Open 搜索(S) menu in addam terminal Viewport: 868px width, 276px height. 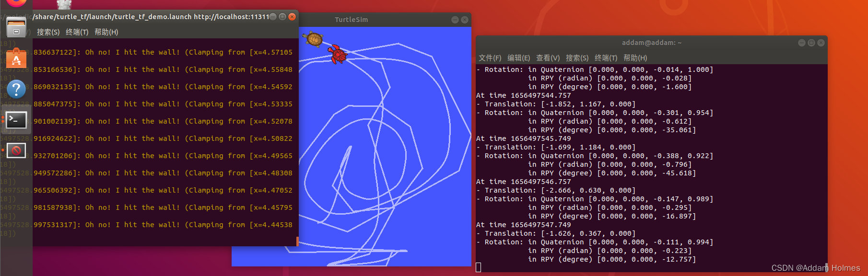[577, 58]
